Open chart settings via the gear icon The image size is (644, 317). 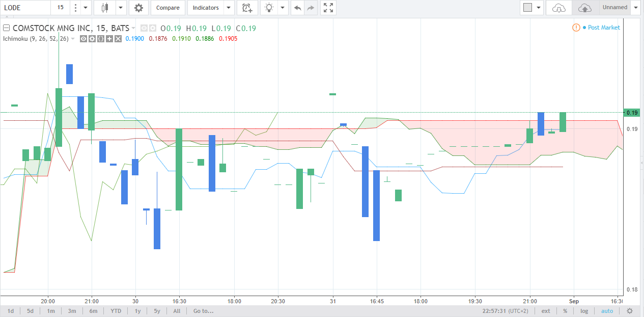(x=138, y=8)
